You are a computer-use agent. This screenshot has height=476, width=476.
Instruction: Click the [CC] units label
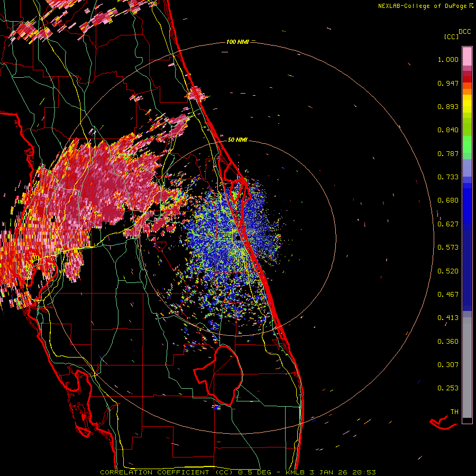tap(451, 36)
